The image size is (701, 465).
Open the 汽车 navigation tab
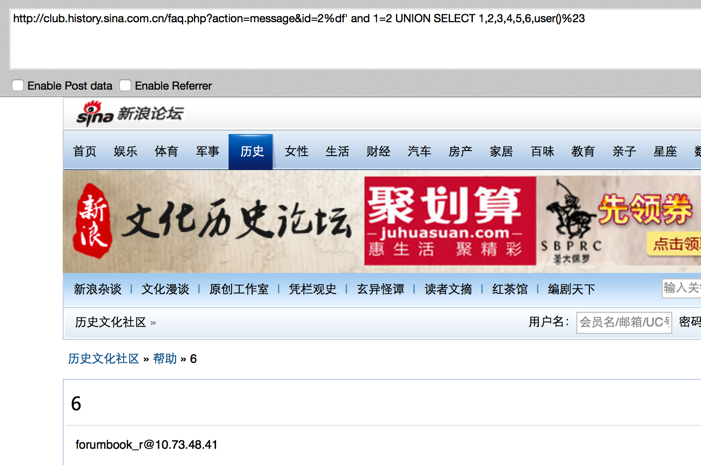419,152
